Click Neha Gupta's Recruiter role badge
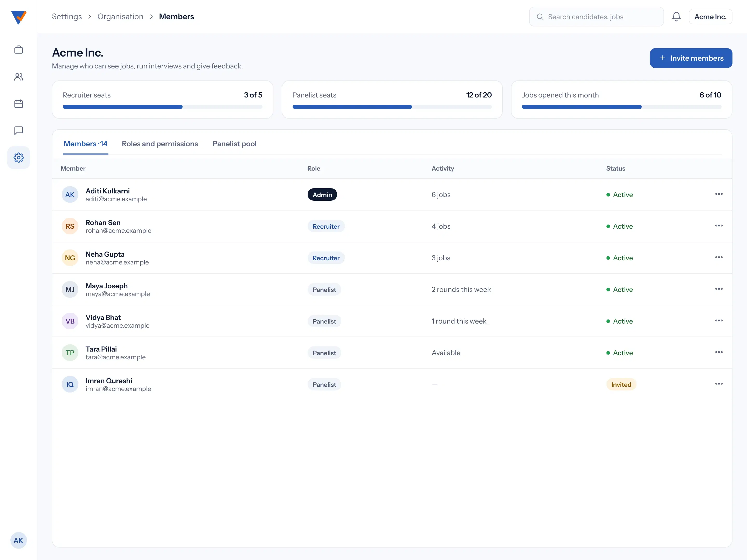 point(326,258)
